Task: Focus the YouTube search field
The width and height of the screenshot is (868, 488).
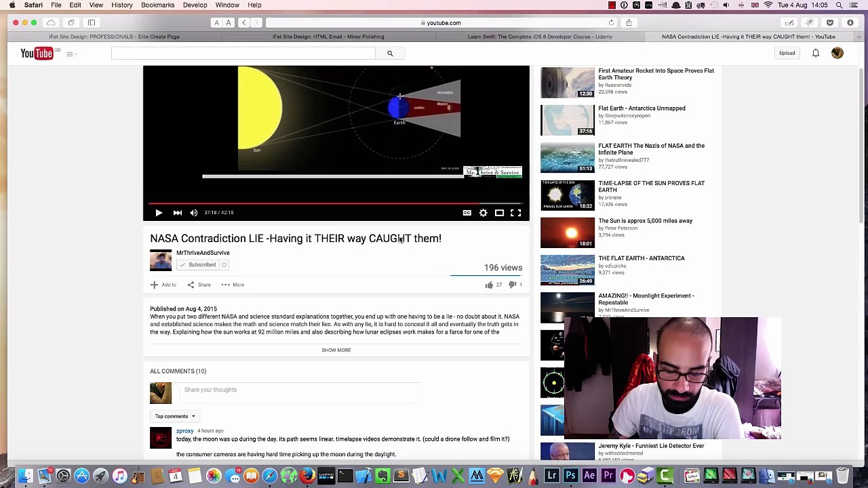Action: tap(243, 54)
